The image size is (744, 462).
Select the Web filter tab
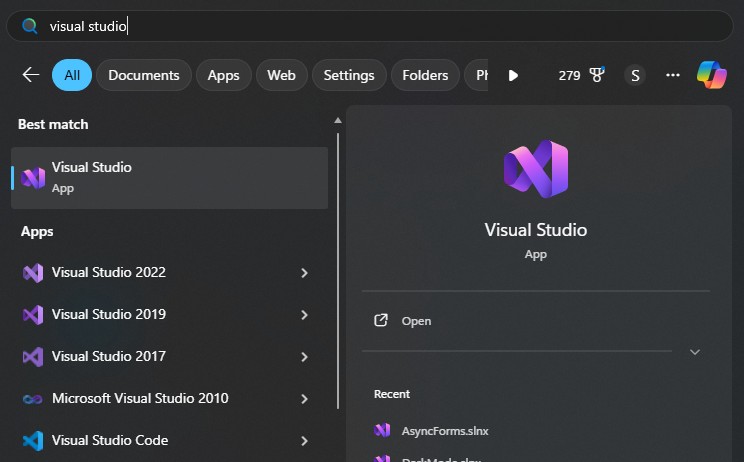tap(281, 75)
